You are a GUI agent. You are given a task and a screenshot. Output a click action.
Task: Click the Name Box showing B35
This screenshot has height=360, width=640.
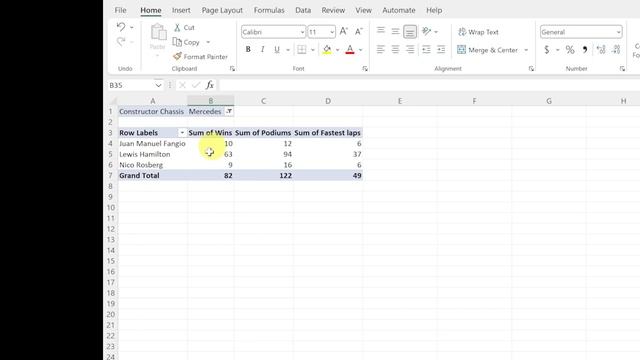pyautogui.click(x=131, y=85)
